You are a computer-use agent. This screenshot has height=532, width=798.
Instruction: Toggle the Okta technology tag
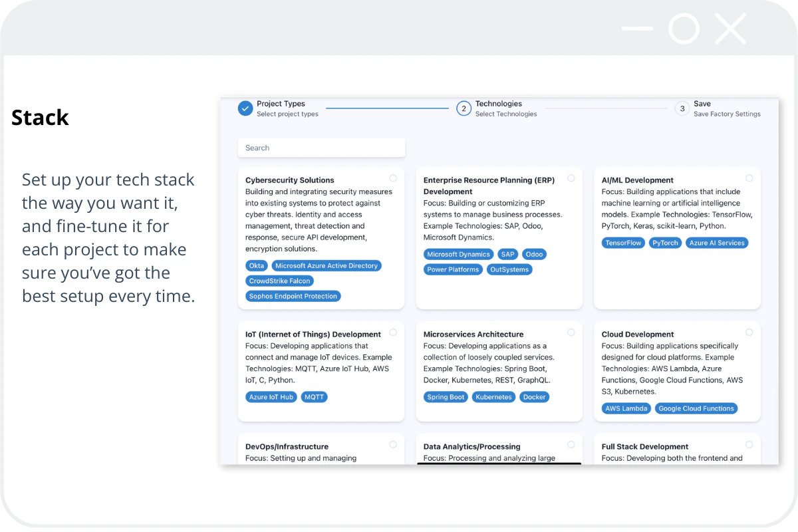pos(256,265)
